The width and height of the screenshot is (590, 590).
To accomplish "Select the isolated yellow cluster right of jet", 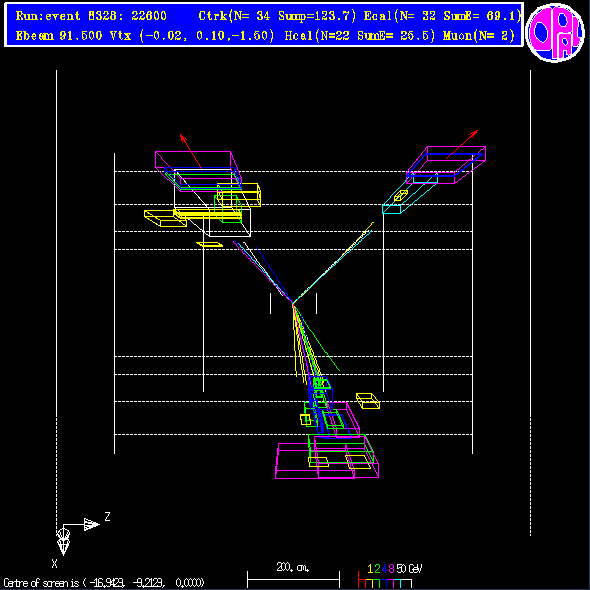I will 368,401.
